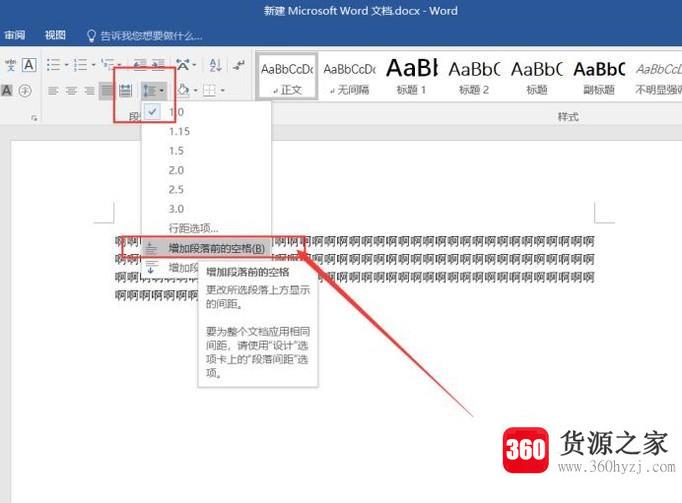Open the 视图 ribbon tab
The height and width of the screenshot is (503, 682).
click(x=55, y=35)
